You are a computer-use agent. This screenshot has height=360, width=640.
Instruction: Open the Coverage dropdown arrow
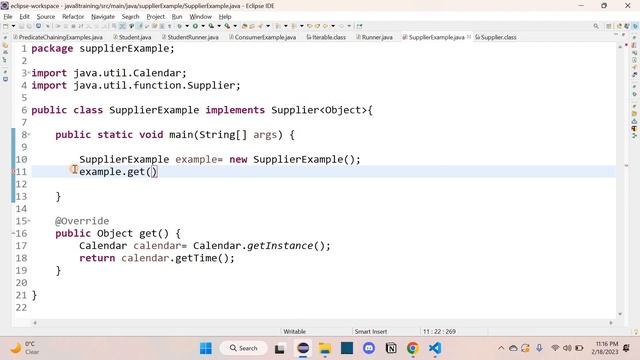[219, 26]
